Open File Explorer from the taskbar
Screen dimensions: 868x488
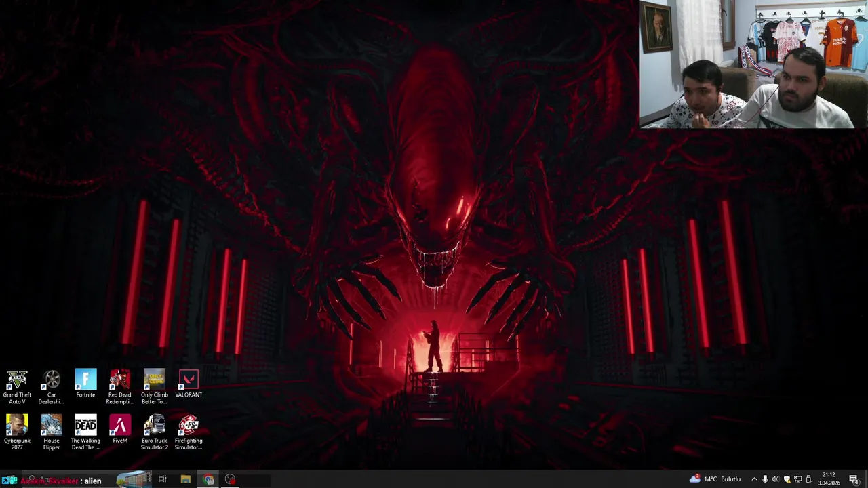click(x=185, y=479)
